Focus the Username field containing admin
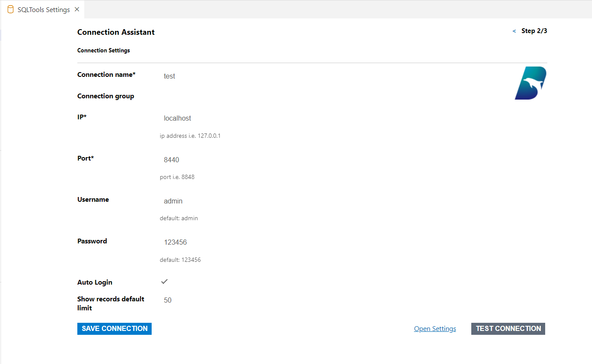592x364 pixels. [258, 201]
